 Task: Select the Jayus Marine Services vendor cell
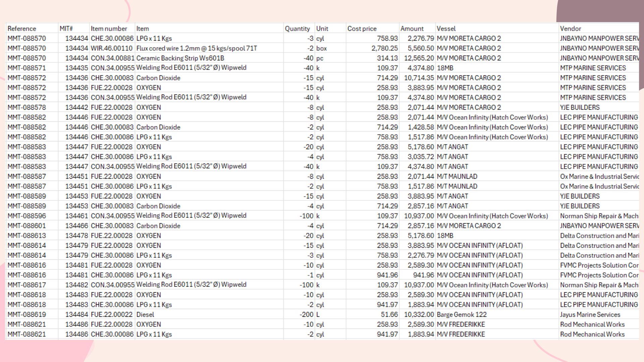point(590,314)
